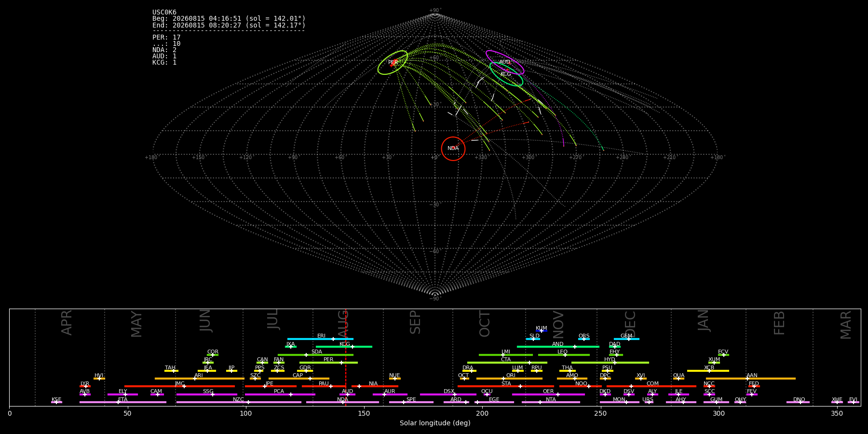The width and height of the screenshot is (868, 434).
Task: Select the AND green shower bar
Action: (x=558, y=347)
